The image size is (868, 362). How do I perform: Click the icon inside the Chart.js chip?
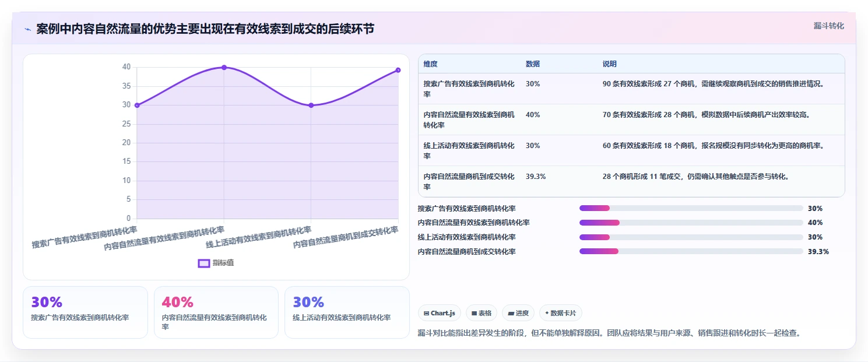(x=427, y=314)
